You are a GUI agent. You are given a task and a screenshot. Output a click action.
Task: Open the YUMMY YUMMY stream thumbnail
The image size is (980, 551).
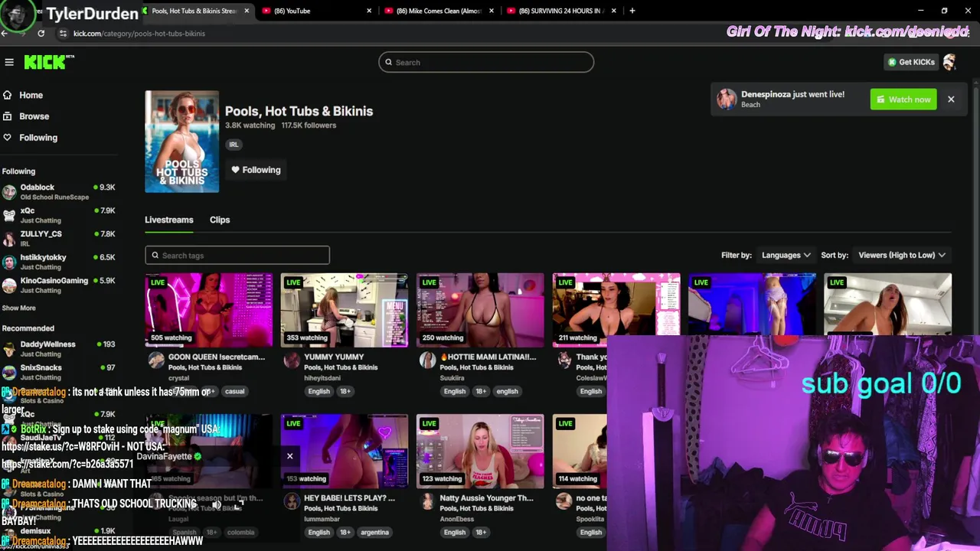(345, 309)
